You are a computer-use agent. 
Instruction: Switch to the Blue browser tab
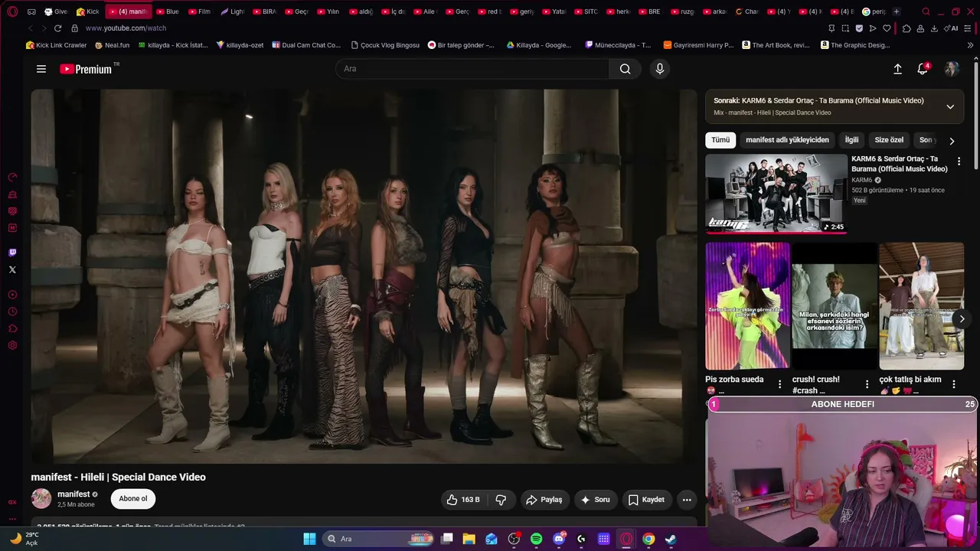pos(168,11)
